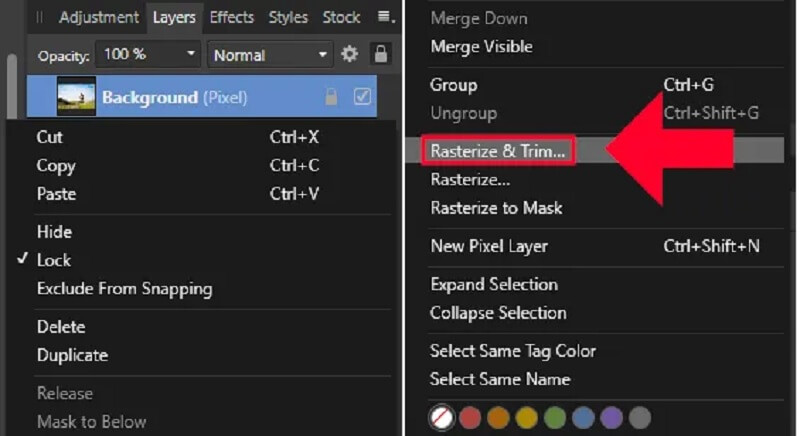The height and width of the screenshot is (436, 800).
Task: Switch to the Adjustment tab
Action: tap(100, 17)
